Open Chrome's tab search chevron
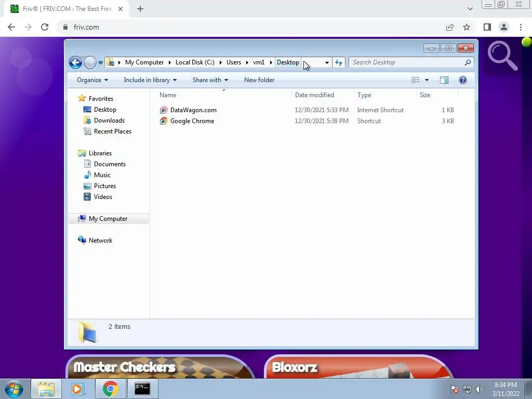This screenshot has width=532, height=399. (470, 9)
